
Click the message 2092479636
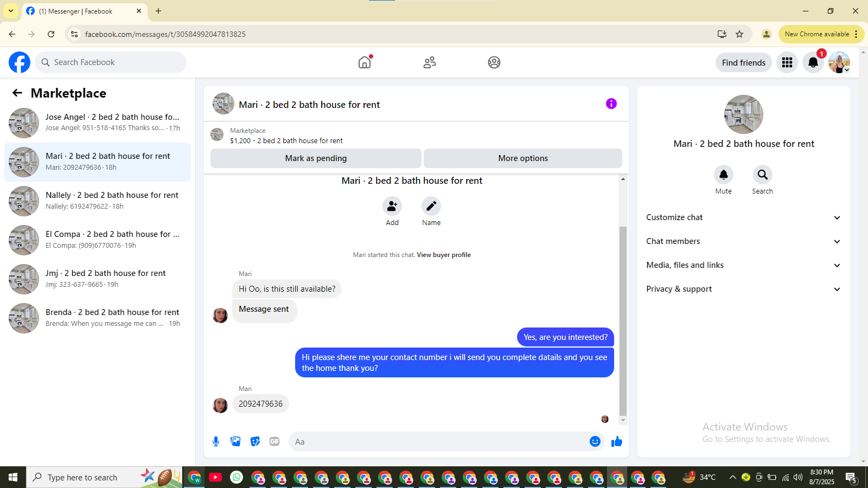click(260, 404)
